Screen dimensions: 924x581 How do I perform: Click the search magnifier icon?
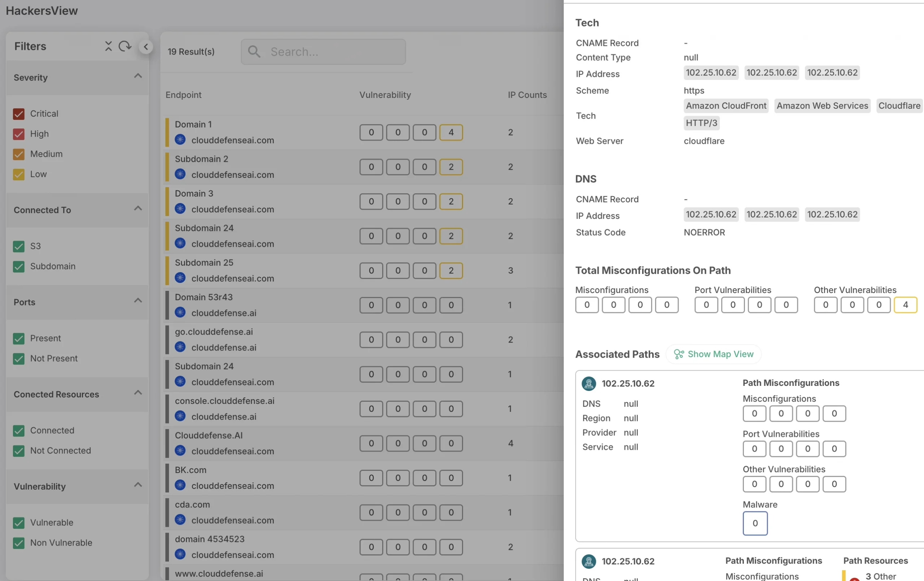(x=254, y=51)
